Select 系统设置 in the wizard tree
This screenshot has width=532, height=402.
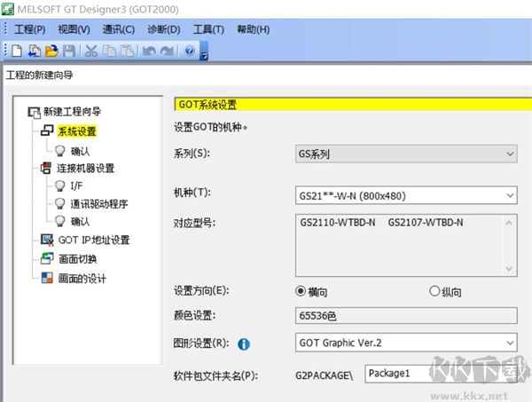[x=77, y=131]
